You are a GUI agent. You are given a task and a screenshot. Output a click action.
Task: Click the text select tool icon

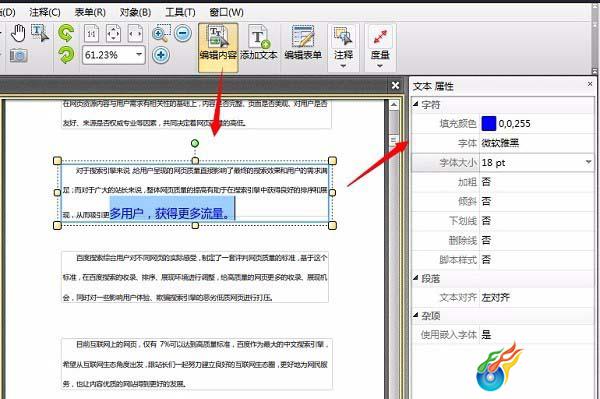[40, 33]
